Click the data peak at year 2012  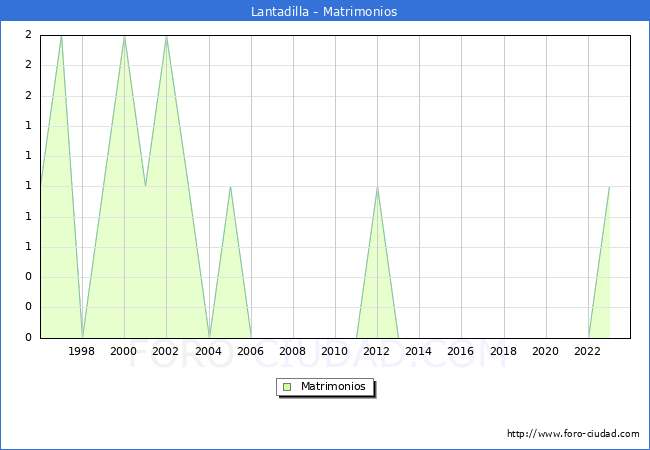point(377,187)
